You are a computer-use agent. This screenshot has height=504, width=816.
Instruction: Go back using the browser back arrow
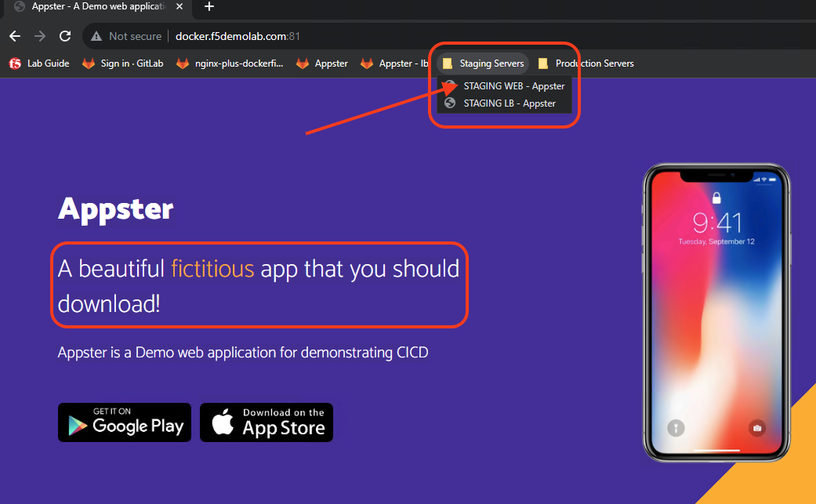pyautogui.click(x=15, y=36)
